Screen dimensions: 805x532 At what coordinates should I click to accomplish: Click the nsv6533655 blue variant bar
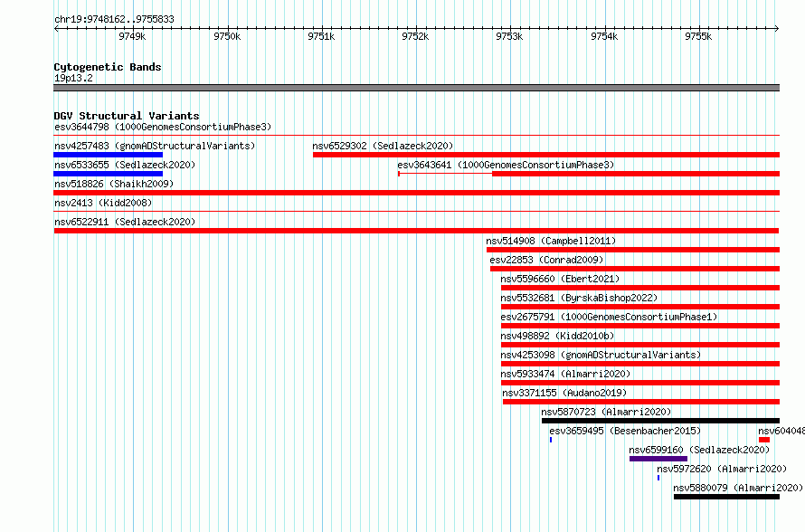pyautogui.click(x=108, y=174)
